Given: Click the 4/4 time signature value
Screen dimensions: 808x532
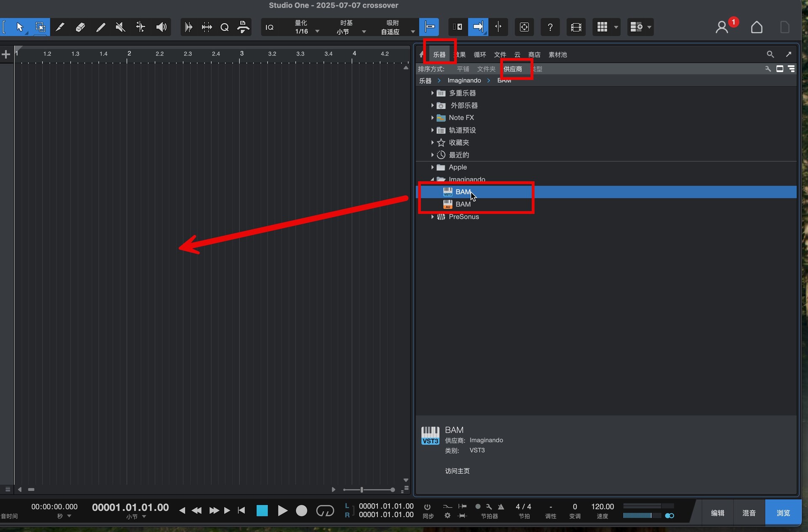Looking at the screenshot, I should click(524, 507).
